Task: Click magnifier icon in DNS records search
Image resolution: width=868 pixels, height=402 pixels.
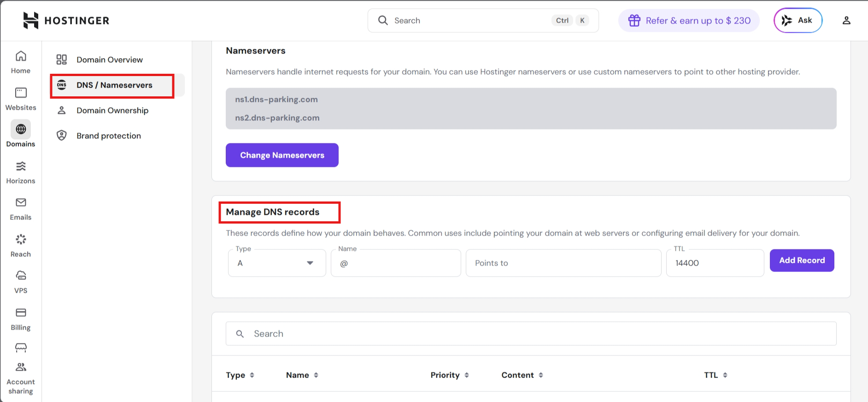Action: click(x=240, y=334)
